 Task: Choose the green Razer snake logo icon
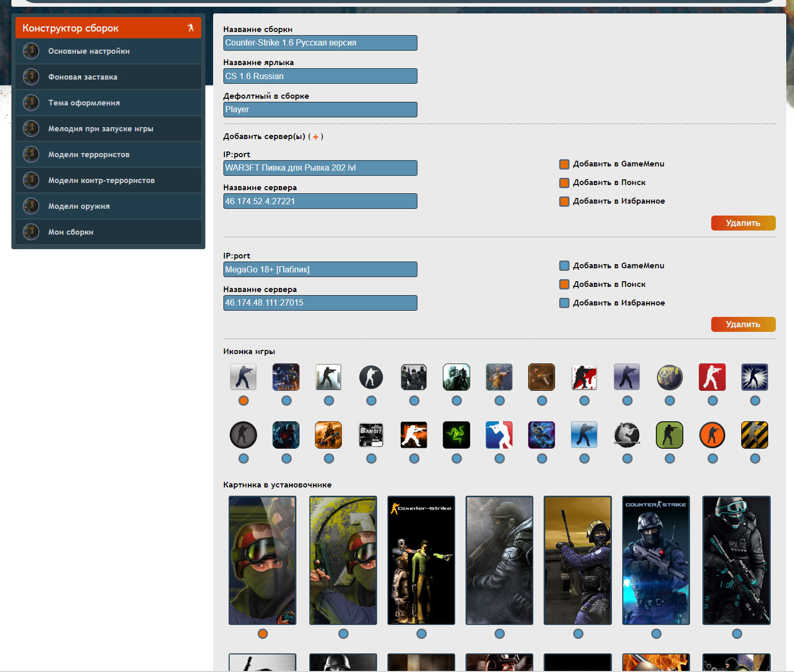pyautogui.click(x=456, y=435)
